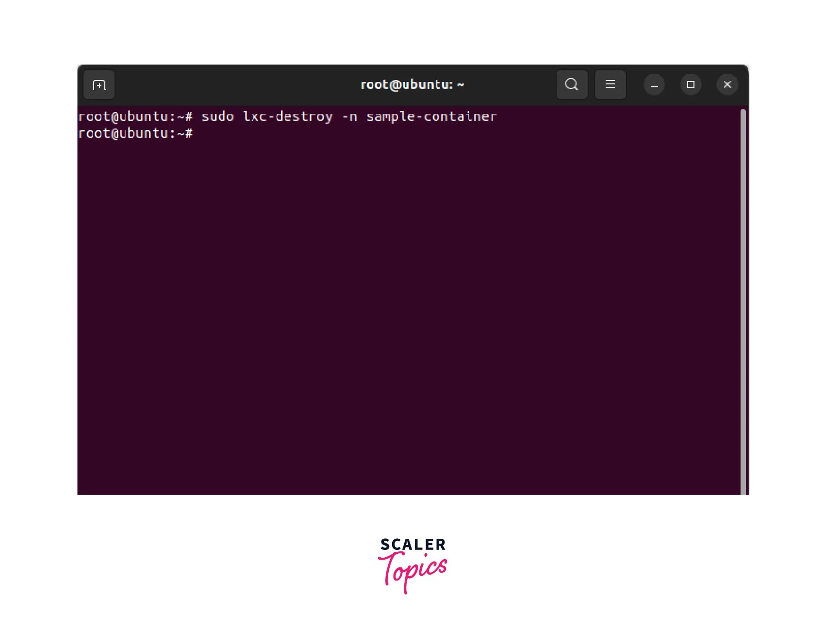Click the scrollbar on the right edge
825x644 pixels.
click(x=744, y=291)
